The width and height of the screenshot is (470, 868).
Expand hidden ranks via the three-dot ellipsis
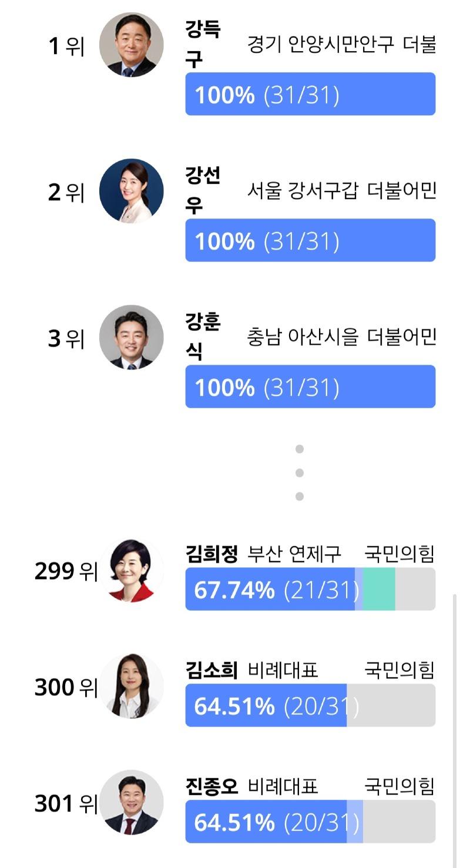pyautogui.click(x=300, y=473)
